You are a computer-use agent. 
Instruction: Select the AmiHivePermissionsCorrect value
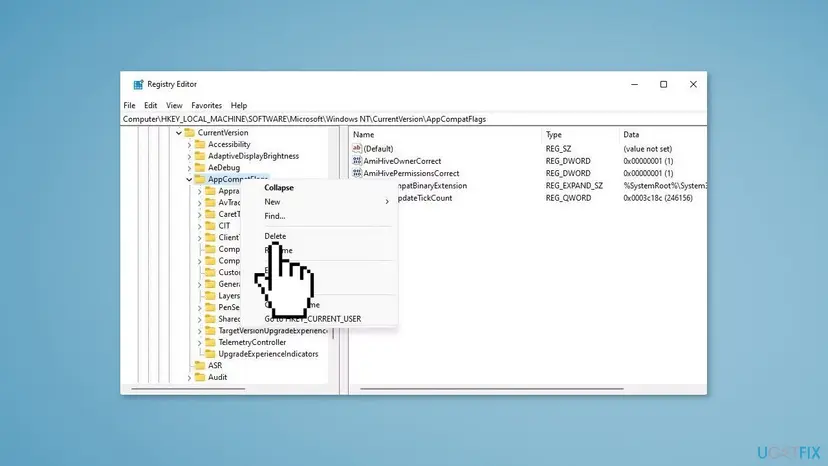[x=411, y=173]
